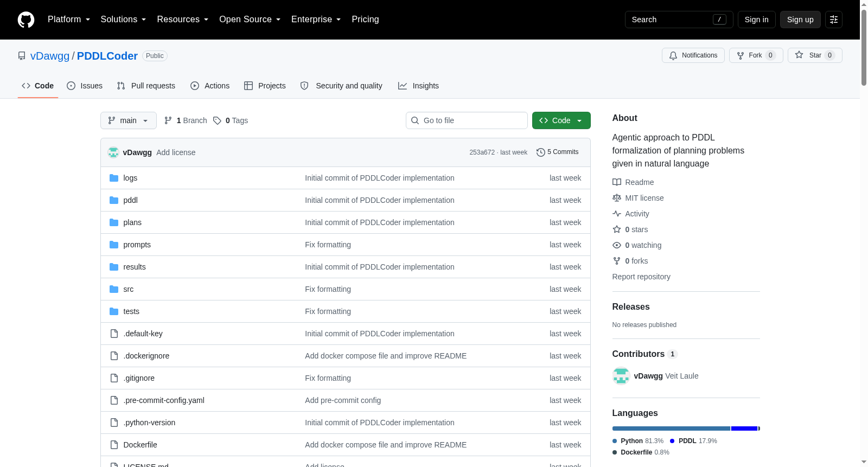Click the scale icon beside MIT license
The width and height of the screenshot is (868, 467).
(x=617, y=198)
